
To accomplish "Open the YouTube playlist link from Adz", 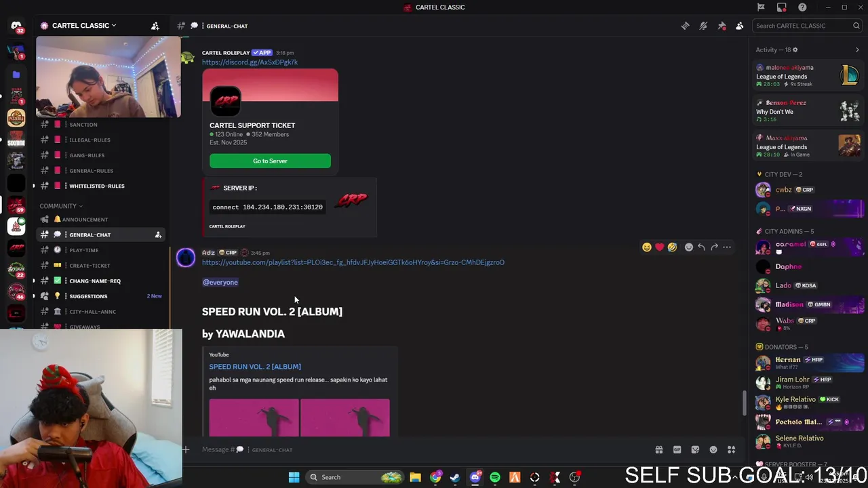I will pos(353,262).
